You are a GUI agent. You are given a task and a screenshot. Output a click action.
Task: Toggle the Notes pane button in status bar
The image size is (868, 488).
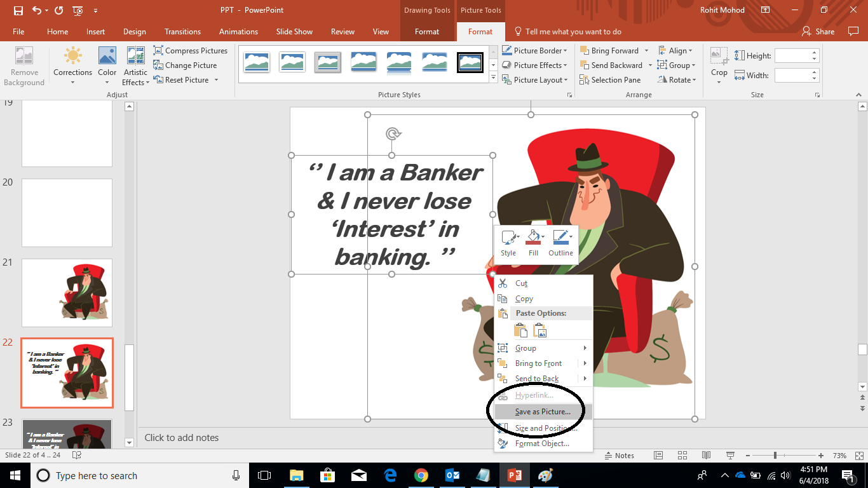click(x=620, y=456)
